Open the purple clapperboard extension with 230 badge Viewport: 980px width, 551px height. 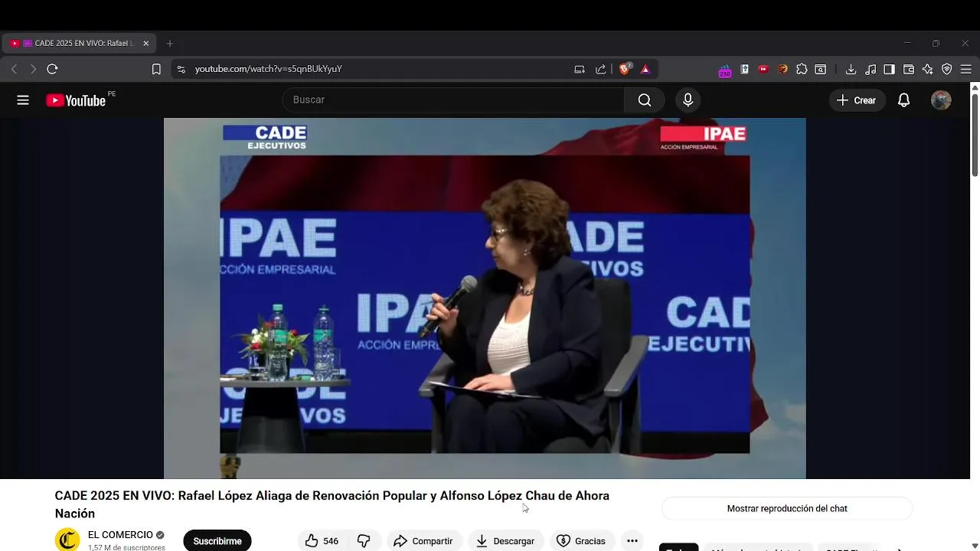pos(724,70)
